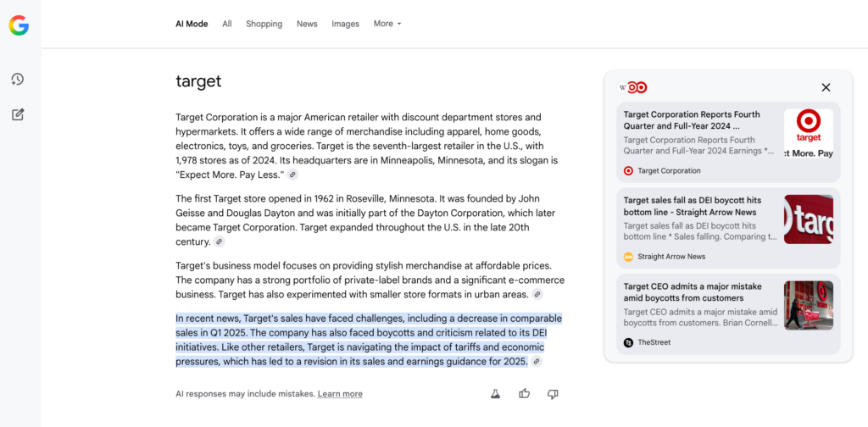Screen dimensions: 868x427
Task: Open Target Corporation Fourth Quarter earnings article
Action: (x=692, y=120)
